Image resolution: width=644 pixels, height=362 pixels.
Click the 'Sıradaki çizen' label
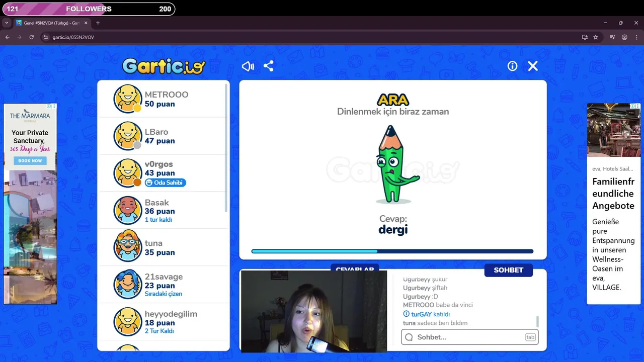coord(164,294)
